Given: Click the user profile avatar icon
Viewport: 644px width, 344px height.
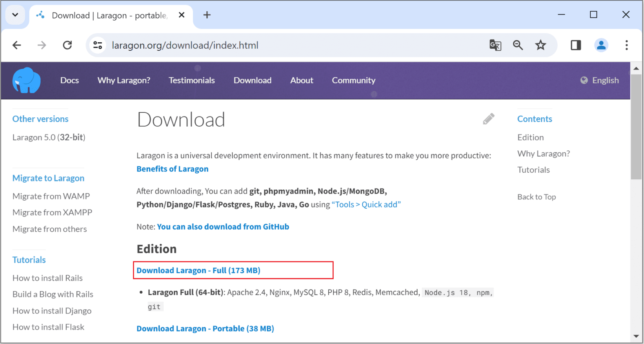Looking at the screenshot, I should click(601, 45).
